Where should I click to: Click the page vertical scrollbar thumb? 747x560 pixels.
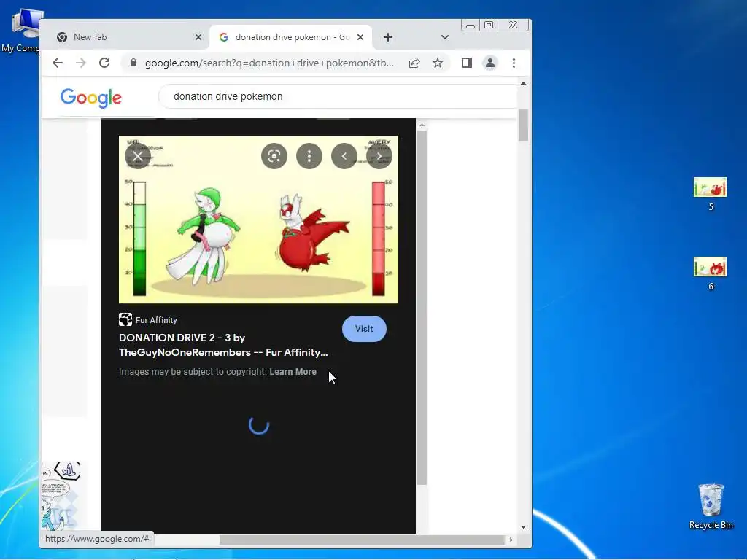523,125
